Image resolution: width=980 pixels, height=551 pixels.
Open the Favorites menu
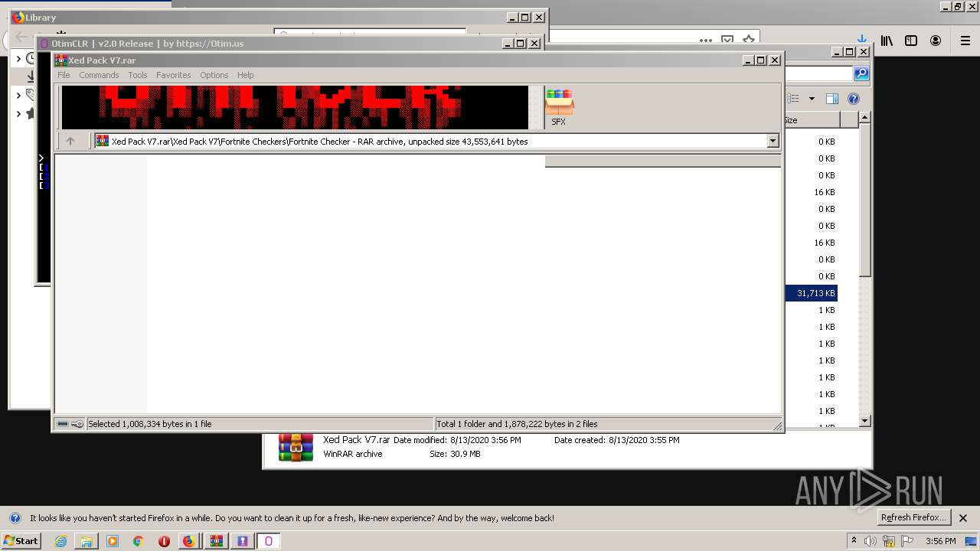click(x=174, y=75)
